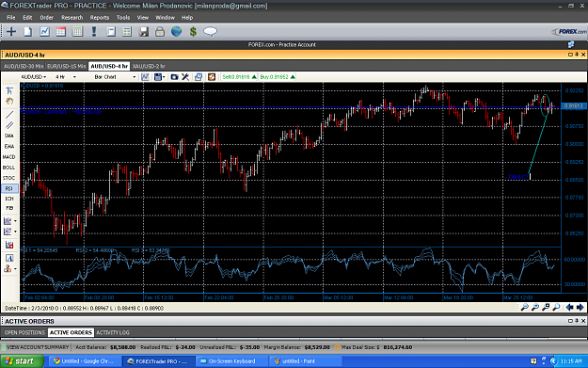588x368 pixels.
Task: Open chart settings wrench icon
Action: (185, 77)
